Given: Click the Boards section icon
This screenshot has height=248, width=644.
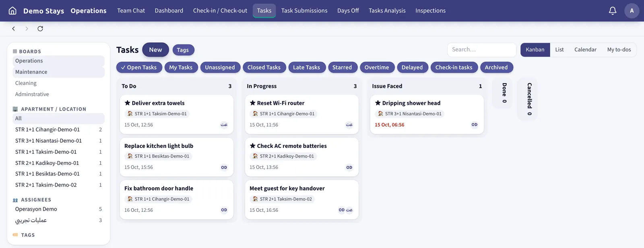Looking at the screenshot, I should [15, 51].
